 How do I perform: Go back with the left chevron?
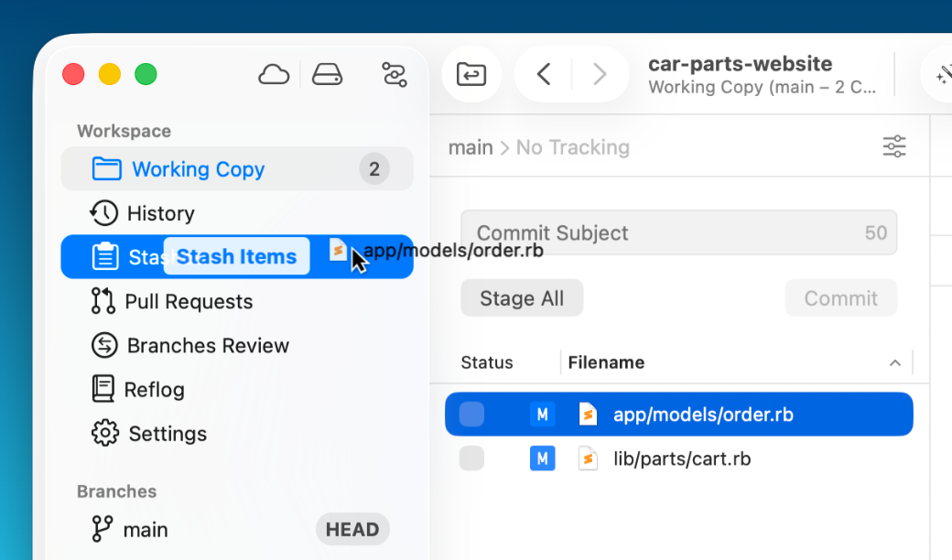(x=544, y=75)
